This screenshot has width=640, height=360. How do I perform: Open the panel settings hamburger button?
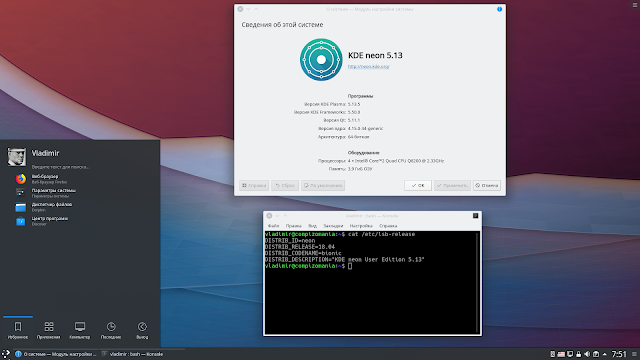(634, 354)
